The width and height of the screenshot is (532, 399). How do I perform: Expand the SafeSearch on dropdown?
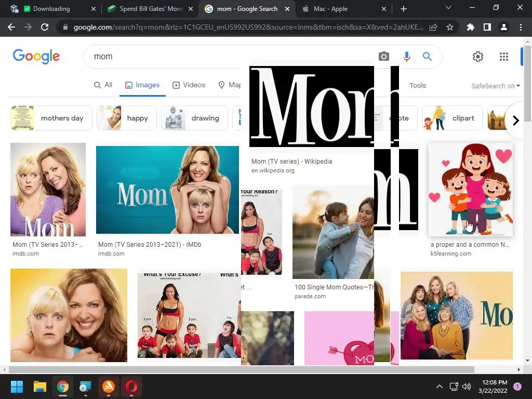click(x=495, y=86)
